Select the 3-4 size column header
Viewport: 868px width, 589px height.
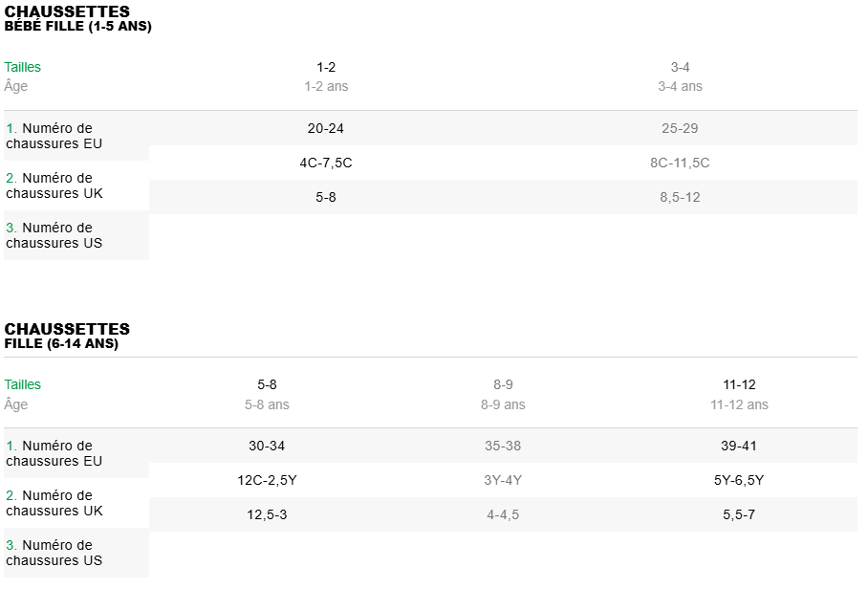pos(680,68)
